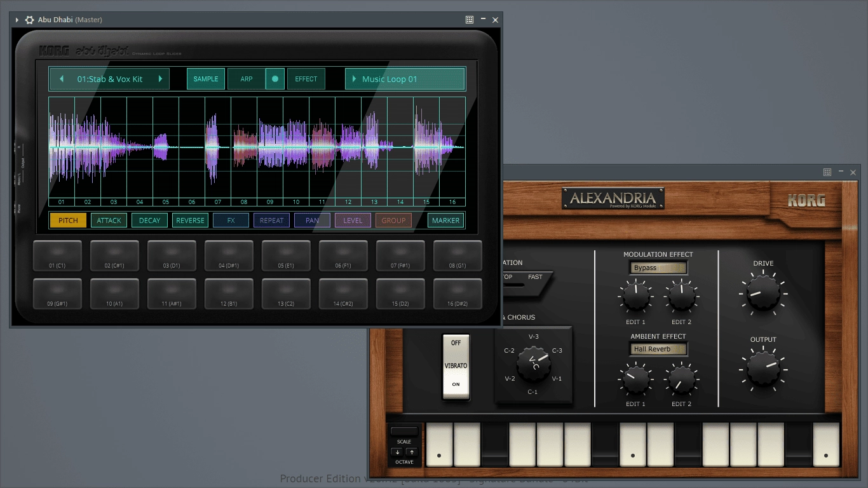
Task: Toggle the ARP on/off dot button
Action: click(275, 79)
